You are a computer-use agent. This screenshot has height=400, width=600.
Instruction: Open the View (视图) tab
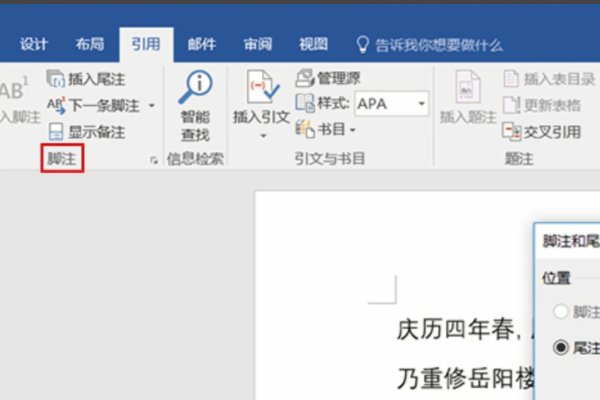(314, 44)
